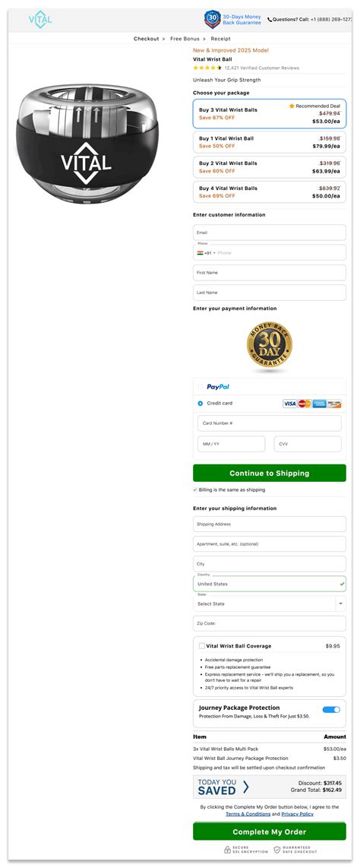The width and height of the screenshot is (360, 868).
Task: Turn off Journey Package Protection switch
Action: pyautogui.click(x=331, y=709)
